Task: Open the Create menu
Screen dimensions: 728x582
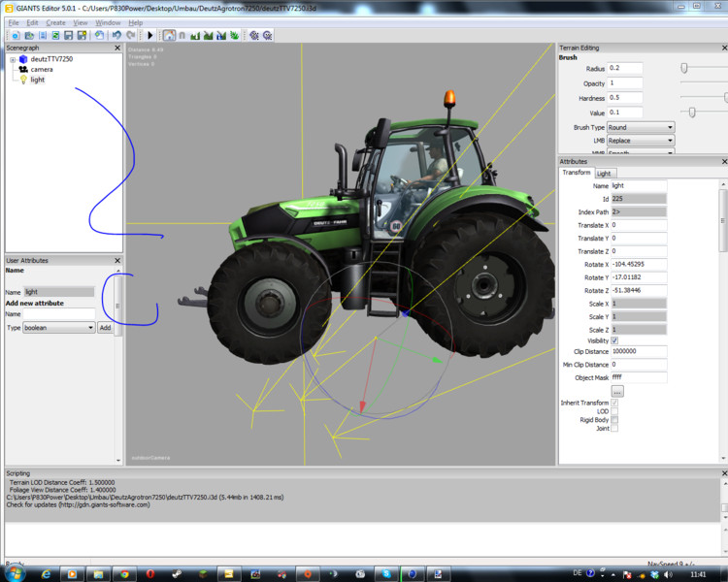Action: (x=55, y=22)
